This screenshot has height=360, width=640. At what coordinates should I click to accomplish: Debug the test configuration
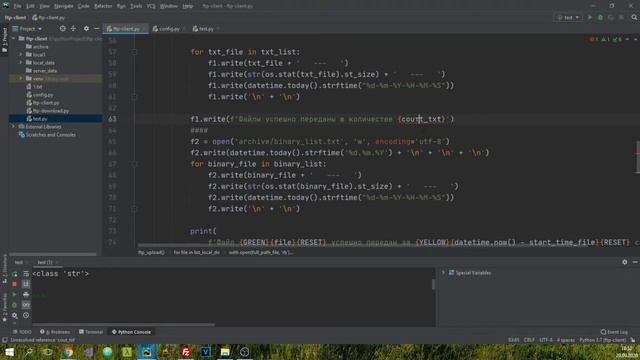(600, 18)
